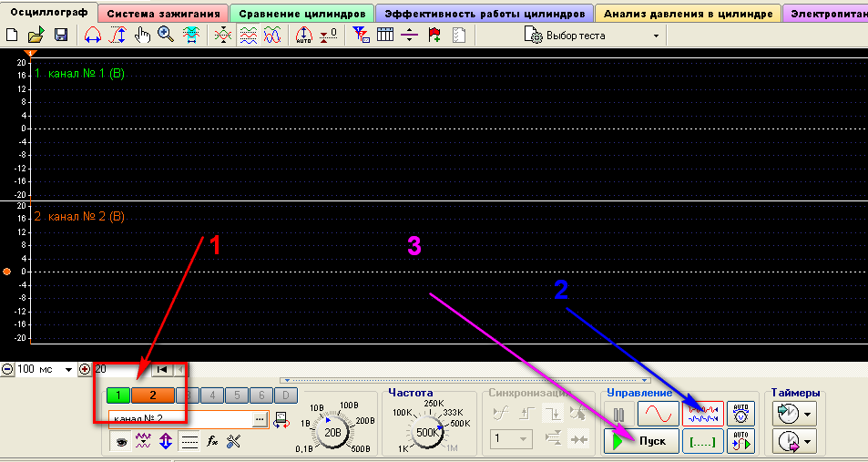Save the oscillogram with the floppy icon
Viewport: 868px width, 462px height.
click(60, 36)
